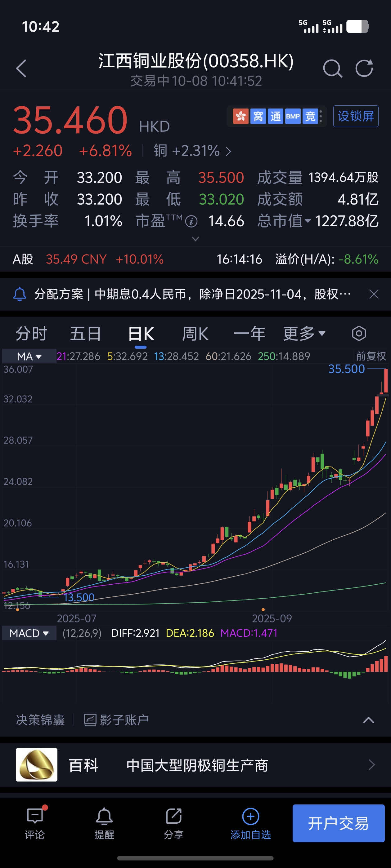The image size is (391, 868).
Task: Tap the 13.500 low price label on chart
Action: click(79, 597)
